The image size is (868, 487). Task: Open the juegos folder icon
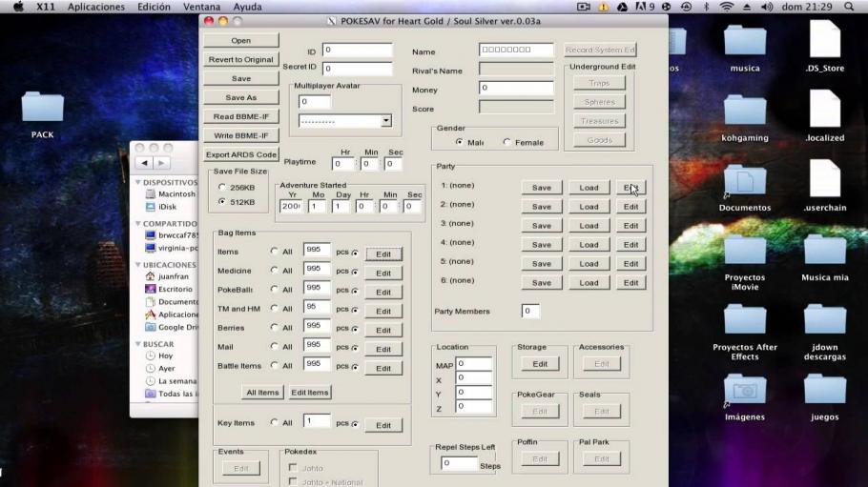[x=825, y=390]
